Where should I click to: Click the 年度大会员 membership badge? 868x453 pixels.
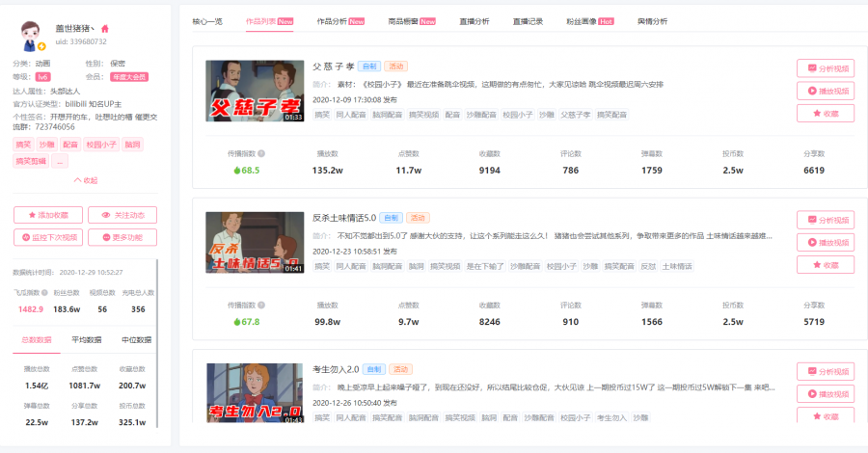129,77
